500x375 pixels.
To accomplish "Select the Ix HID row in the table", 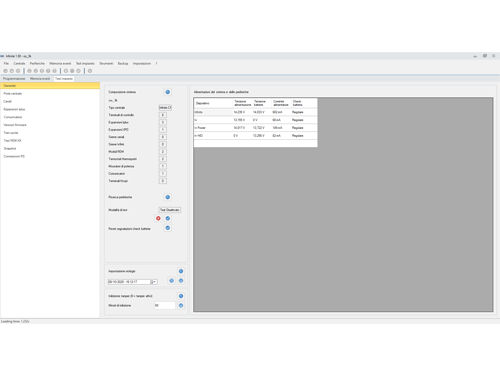I will click(256, 136).
